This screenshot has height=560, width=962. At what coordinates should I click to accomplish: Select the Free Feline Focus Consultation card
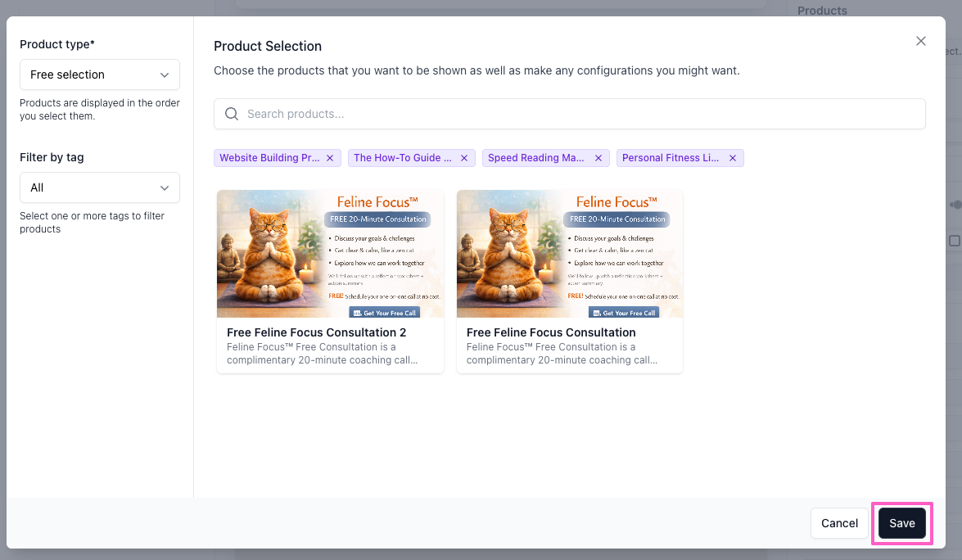click(x=569, y=282)
